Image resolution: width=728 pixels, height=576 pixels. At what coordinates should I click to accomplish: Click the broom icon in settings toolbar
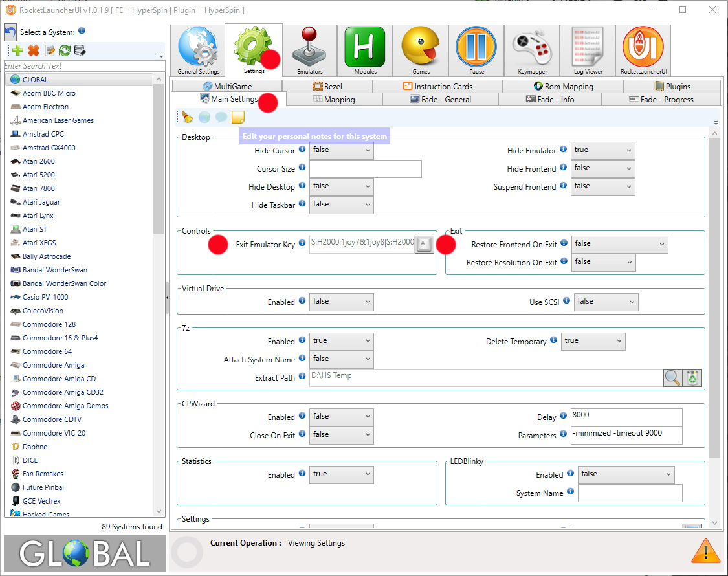pos(188,117)
